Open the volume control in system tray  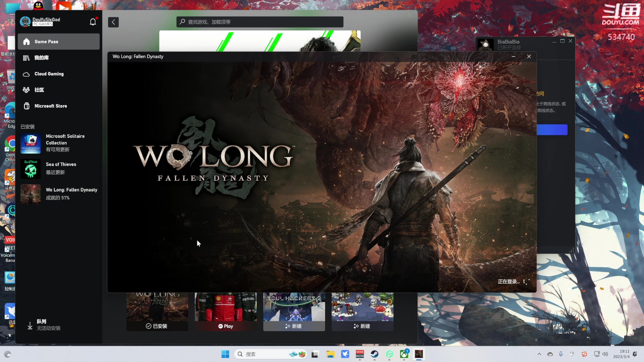pos(605,354)
